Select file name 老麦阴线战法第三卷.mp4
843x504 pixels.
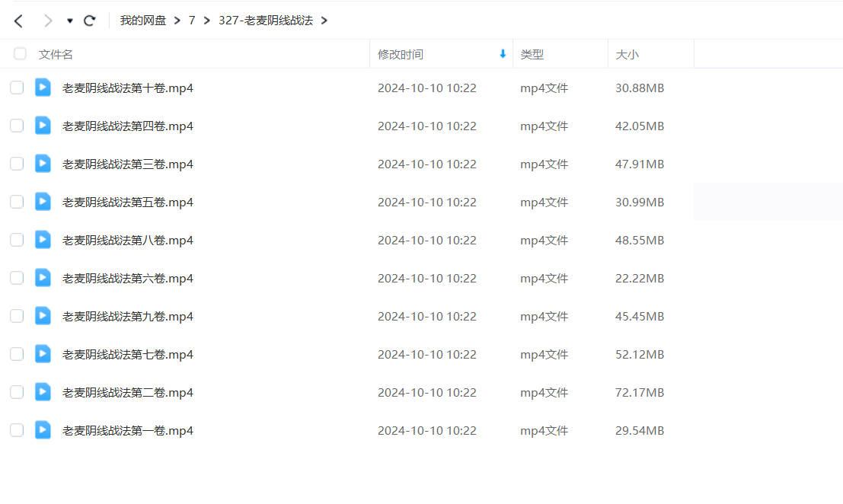pyautogui.click(x=128, y=164)
